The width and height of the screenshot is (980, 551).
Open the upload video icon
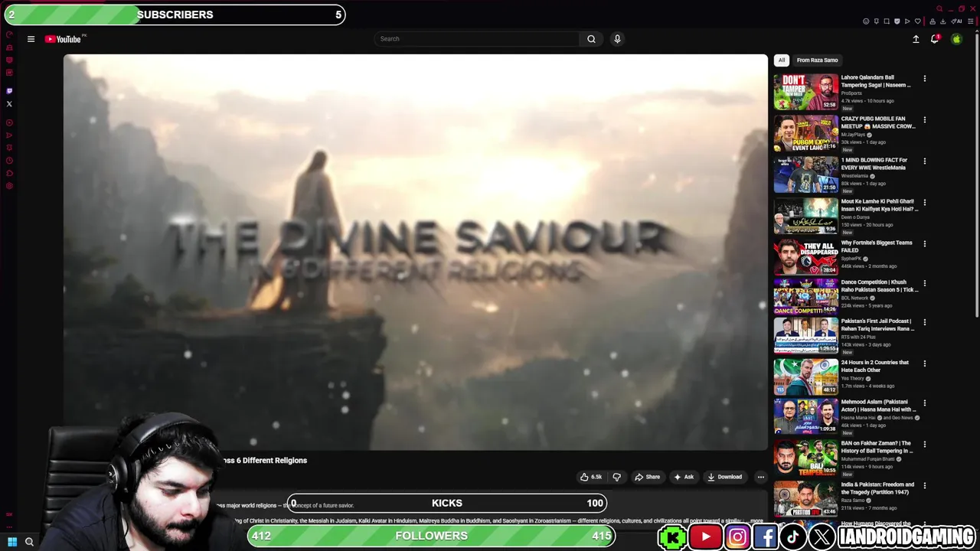[x=916, y=39]
